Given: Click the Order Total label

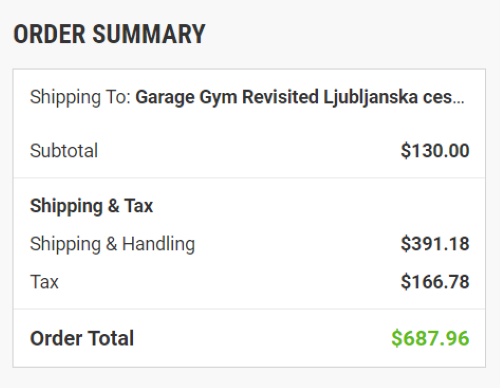Looking at the screenshot, I should click(x=82, y=338).
